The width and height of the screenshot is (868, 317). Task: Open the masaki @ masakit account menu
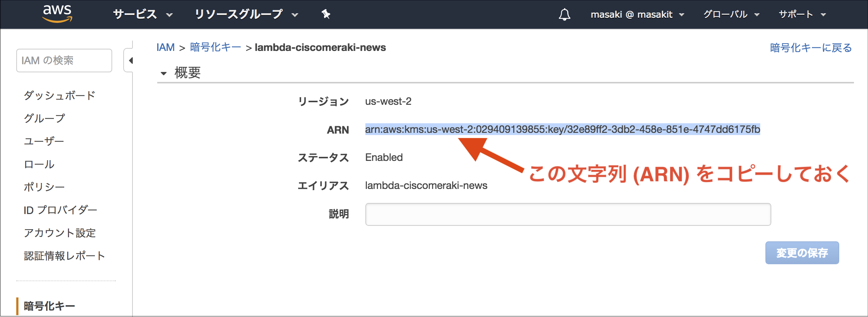637,15
